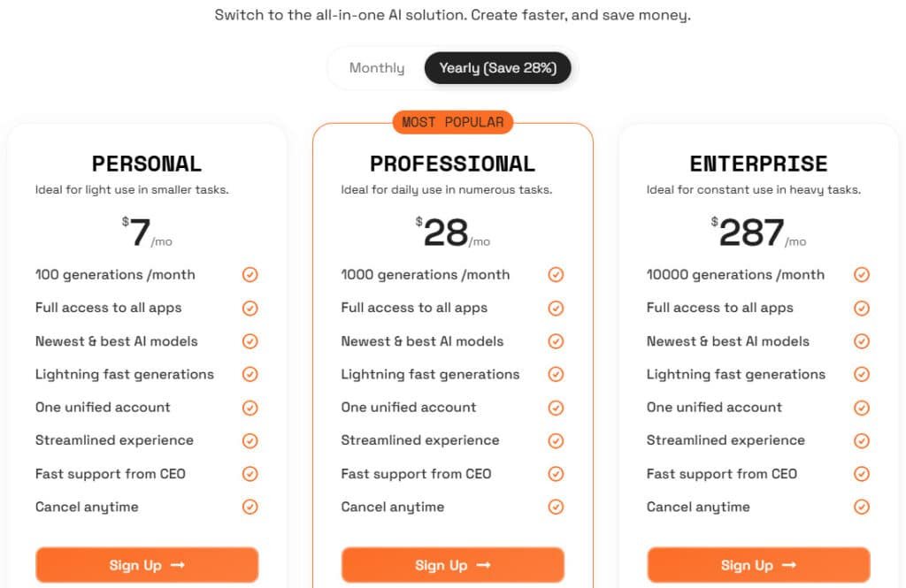Sign up for the Professional plan
The height and width of the screenshot is (588, 906).
pyautogui.click(x=452, y=565)
